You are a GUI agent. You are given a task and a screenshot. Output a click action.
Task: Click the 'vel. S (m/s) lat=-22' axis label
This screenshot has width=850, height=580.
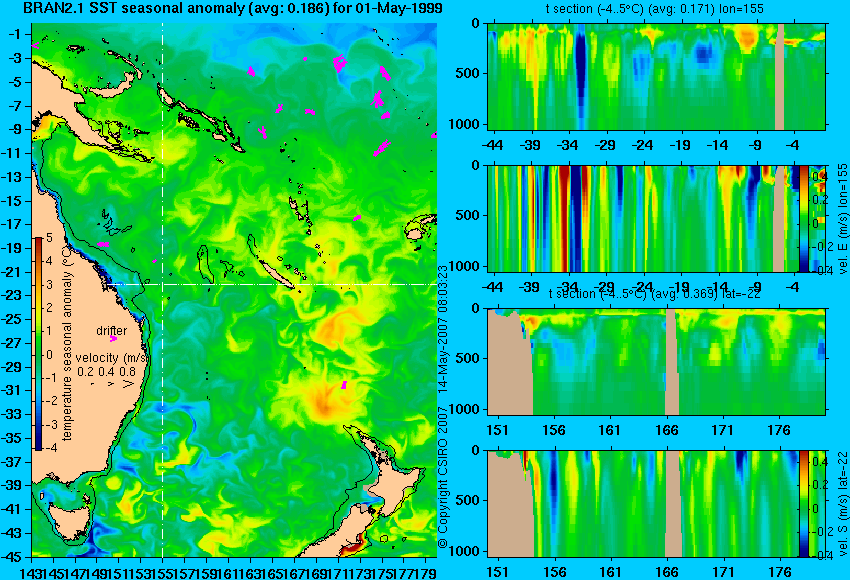pyautogui.click(x=842, y=504)
